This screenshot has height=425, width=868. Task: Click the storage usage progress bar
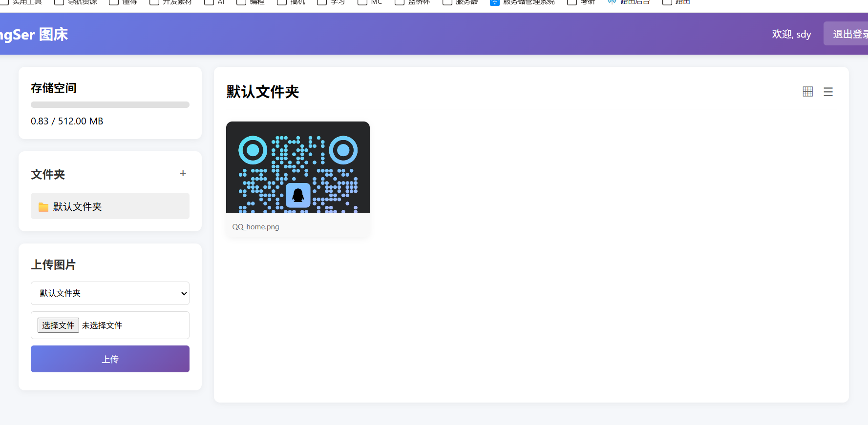110,104
